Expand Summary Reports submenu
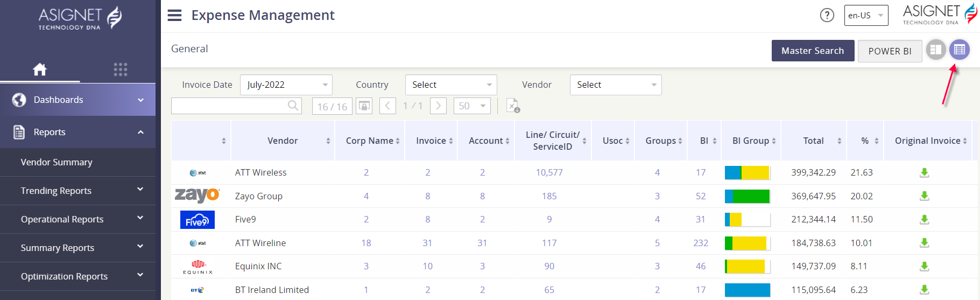 pyautogui.click(x=140, y=247)
